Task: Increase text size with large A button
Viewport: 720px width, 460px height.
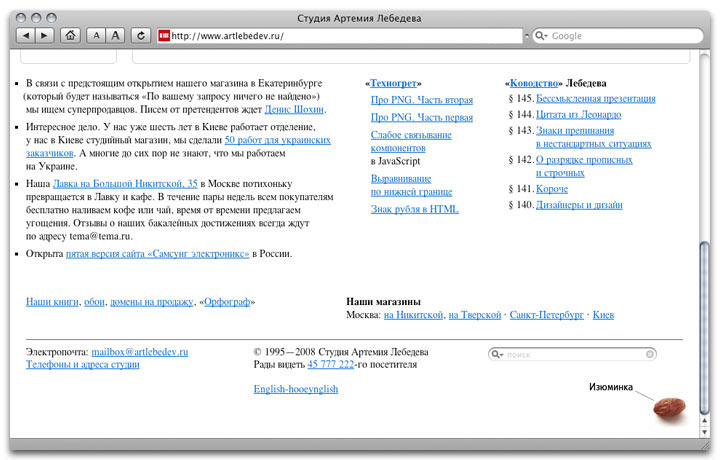Action: [115, 35]
